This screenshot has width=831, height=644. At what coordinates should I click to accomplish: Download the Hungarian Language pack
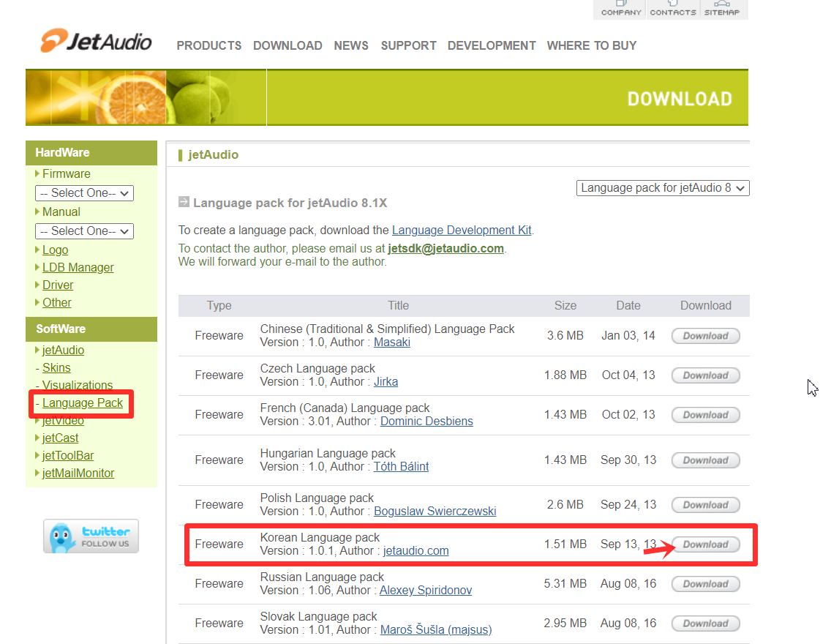pyautogui.click(x=705, y=460)
